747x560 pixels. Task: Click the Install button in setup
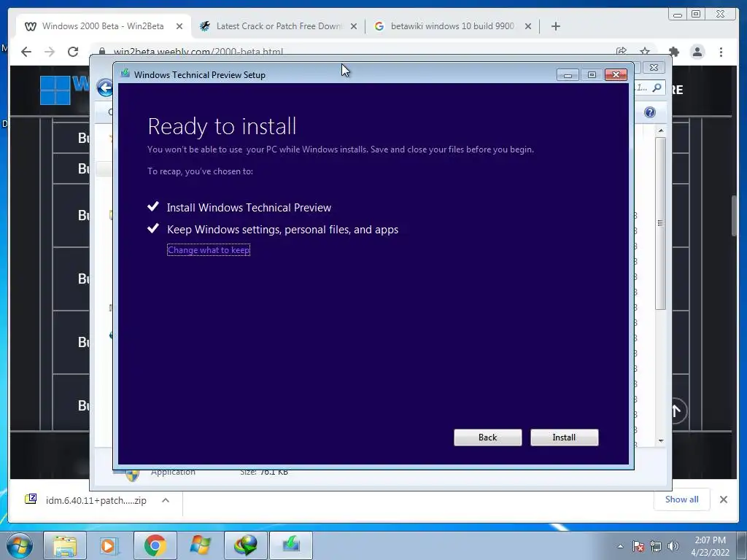564,437
